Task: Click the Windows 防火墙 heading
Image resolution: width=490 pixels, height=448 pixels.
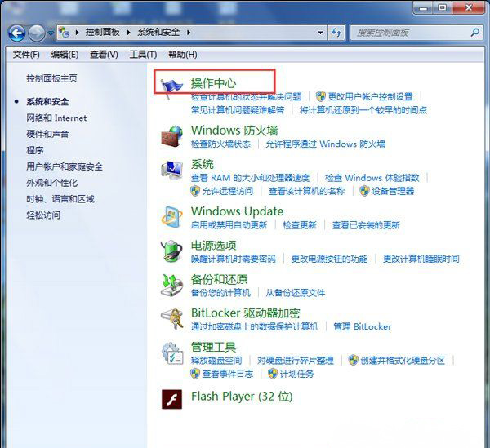Action: [234, 131]
